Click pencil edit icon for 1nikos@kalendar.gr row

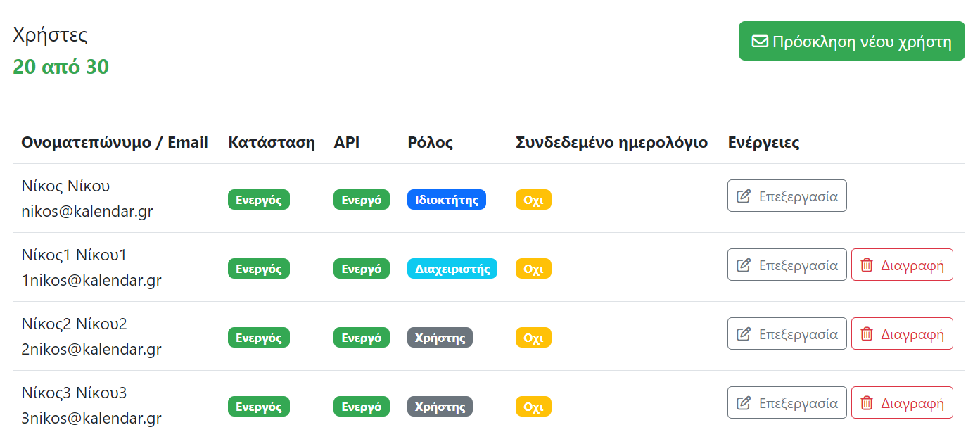[x=744, y=265]
